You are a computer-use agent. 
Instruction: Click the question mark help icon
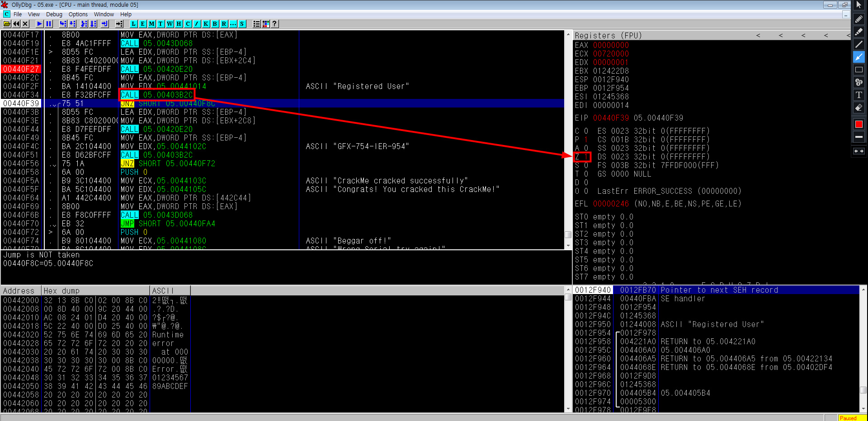click(275, 24)
